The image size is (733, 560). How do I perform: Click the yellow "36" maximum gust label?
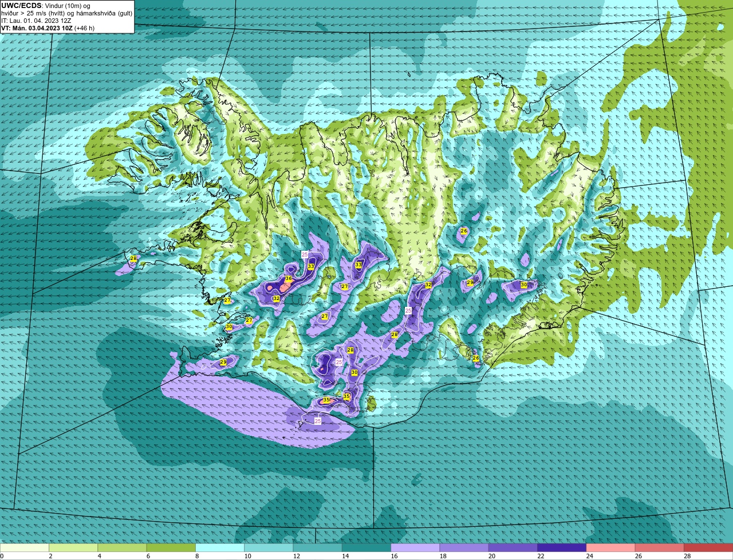point(289,279)
